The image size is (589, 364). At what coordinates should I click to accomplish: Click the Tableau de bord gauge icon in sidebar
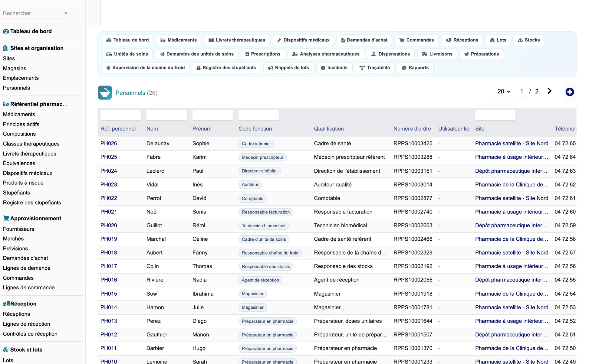pos(6,31)
